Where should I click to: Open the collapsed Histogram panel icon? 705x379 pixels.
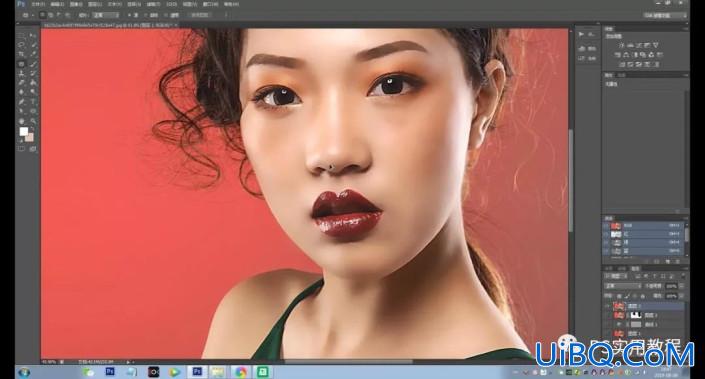[582, 48]
